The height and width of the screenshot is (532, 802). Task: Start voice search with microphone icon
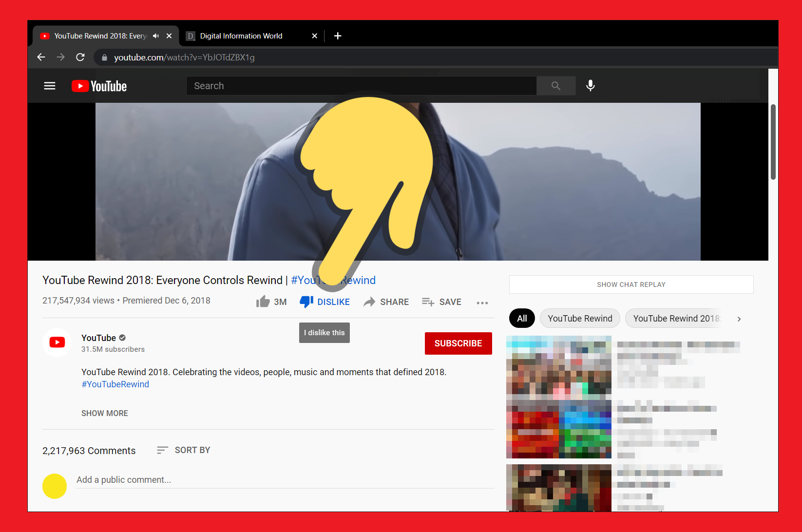(x=591, y=86)
